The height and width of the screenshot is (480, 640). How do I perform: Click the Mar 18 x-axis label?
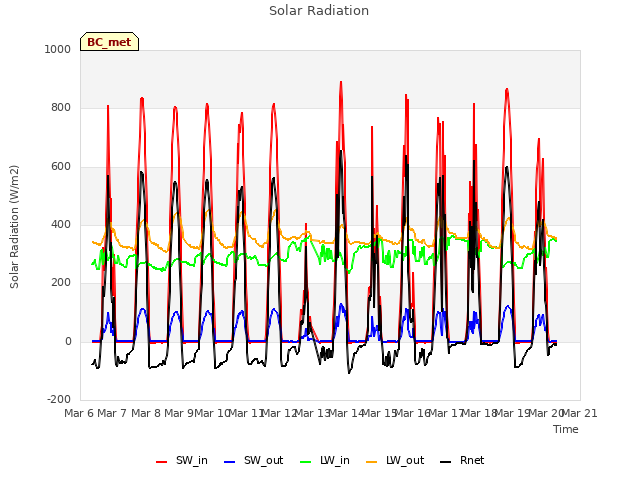(x=479, y=413)
